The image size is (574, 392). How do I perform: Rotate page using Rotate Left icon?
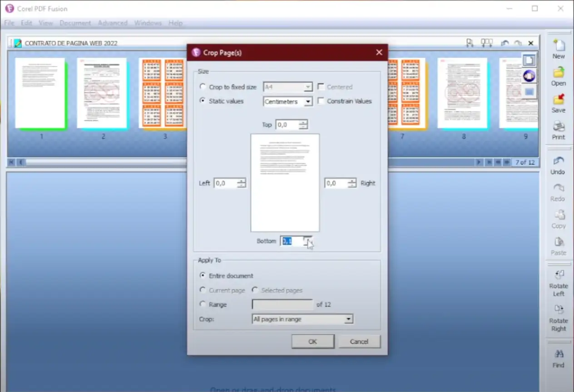[558, 276]
